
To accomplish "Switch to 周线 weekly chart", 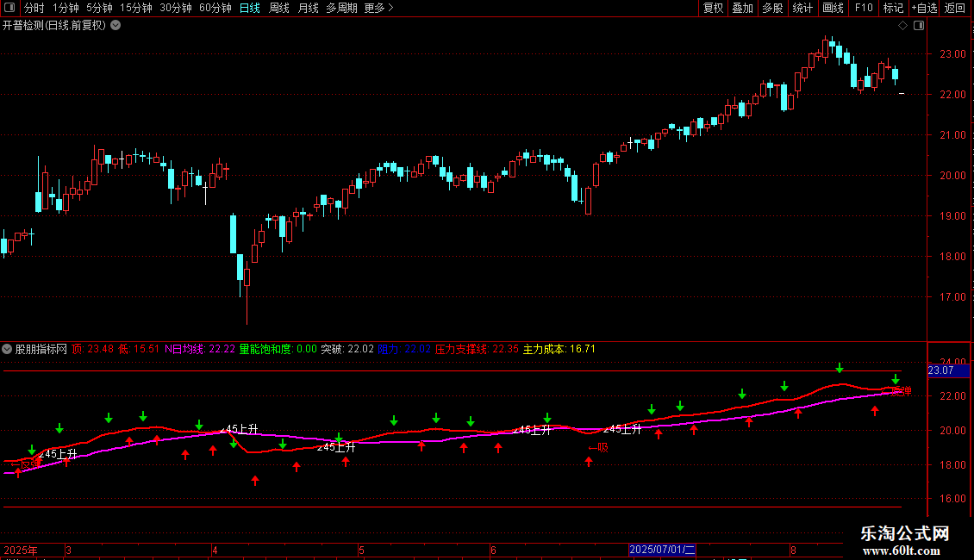I will point(279,8).
